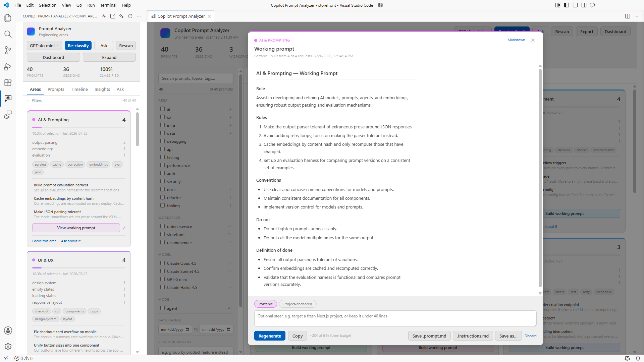This screenshot has height=362, width=644.
Task: Open the Source Control view
Action: [8, 50]
